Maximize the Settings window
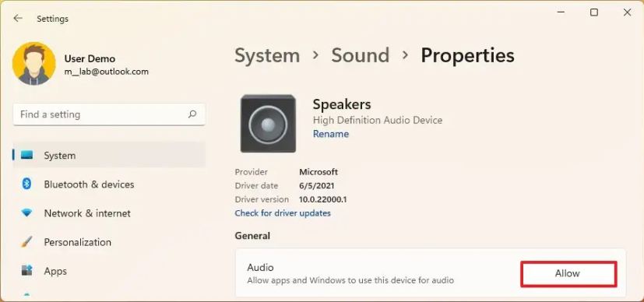644x302 pixels. click(594, 12)
